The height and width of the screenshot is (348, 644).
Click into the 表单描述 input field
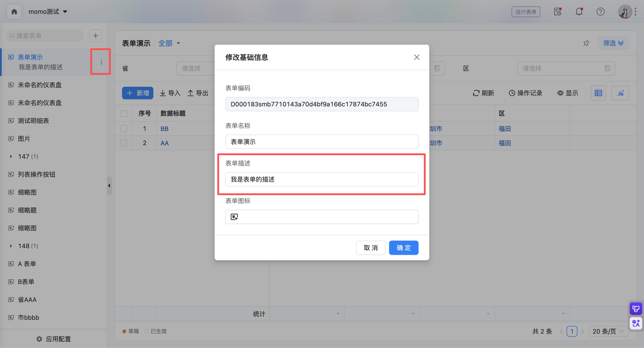(x=322, y=179)
